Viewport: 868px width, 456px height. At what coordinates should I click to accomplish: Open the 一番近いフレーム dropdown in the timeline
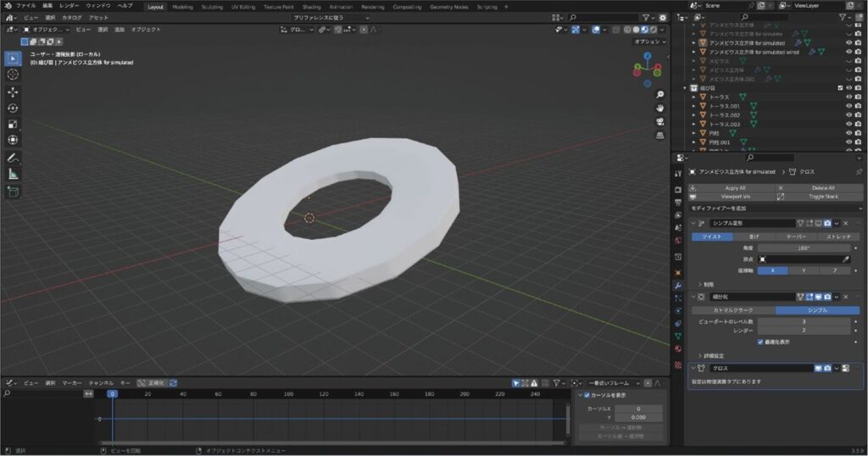pos(614,383)
